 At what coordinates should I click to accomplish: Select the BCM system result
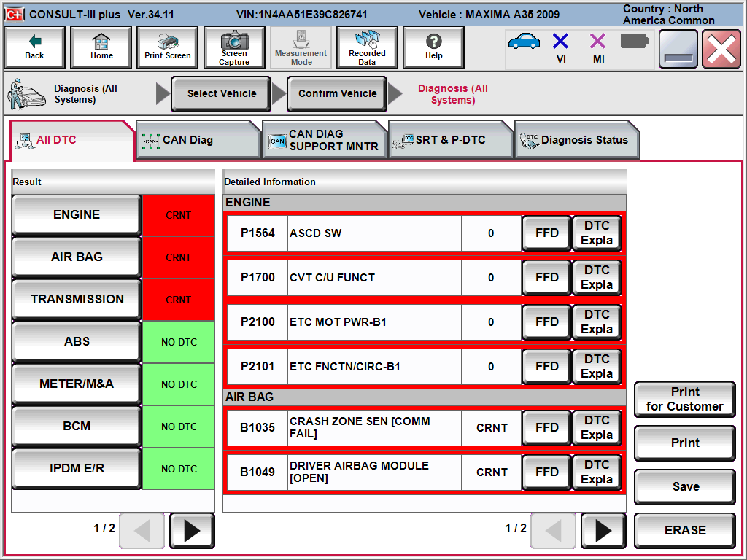point(77,426)
